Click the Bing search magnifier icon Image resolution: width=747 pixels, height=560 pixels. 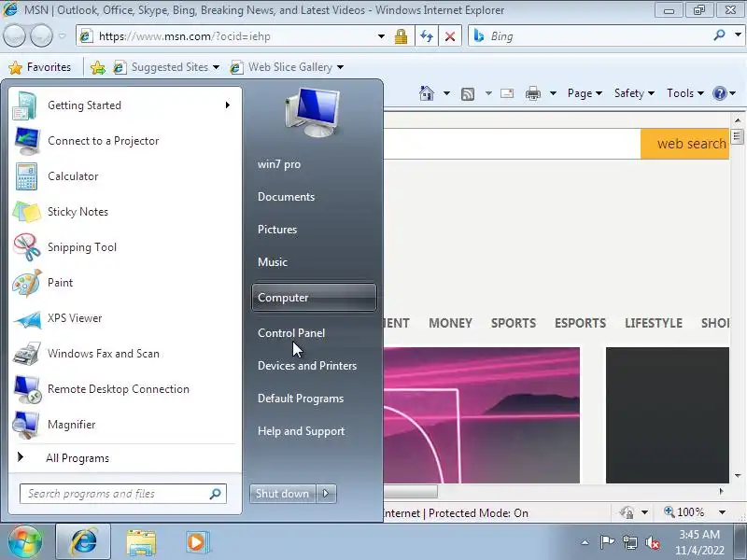(719, 35)
